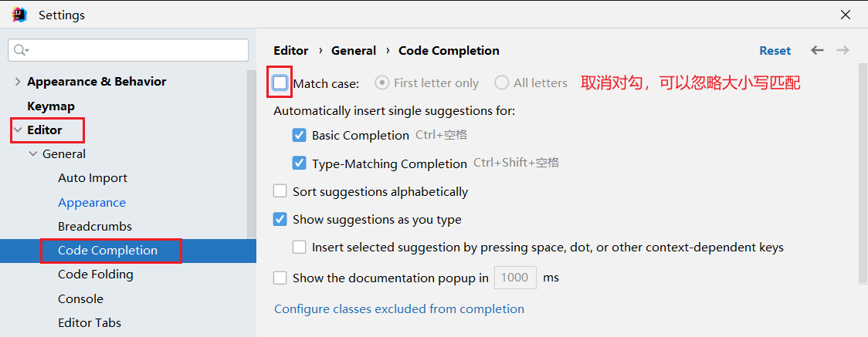This screenshot has height=337, width=868.
Task: Click the back navigation arrow
Action: [x=817, y=50]
